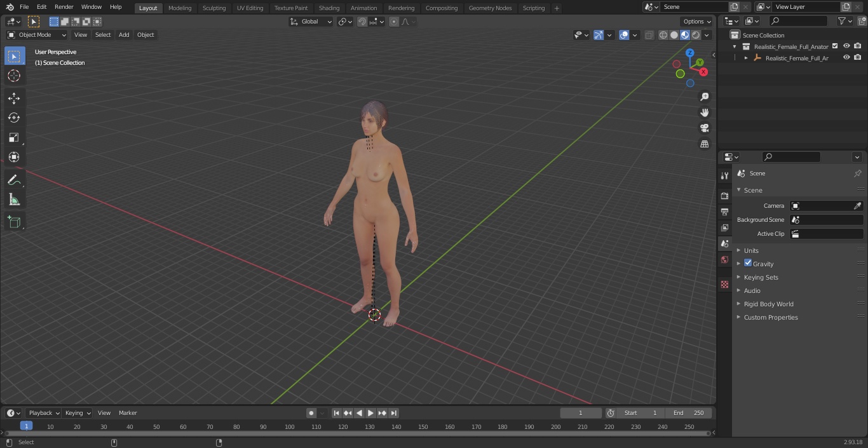Switch to Shading workspace tab

[x=329, y=8]
